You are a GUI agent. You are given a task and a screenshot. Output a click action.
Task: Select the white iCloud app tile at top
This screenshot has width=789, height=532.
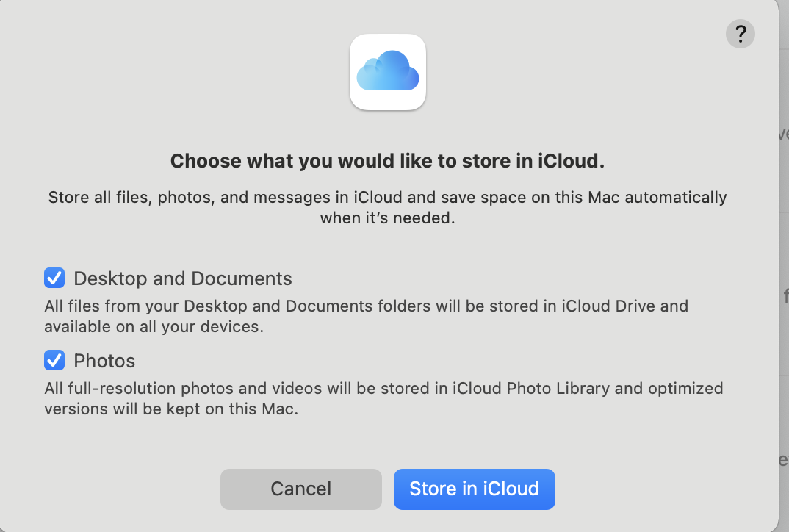point(387,71)
